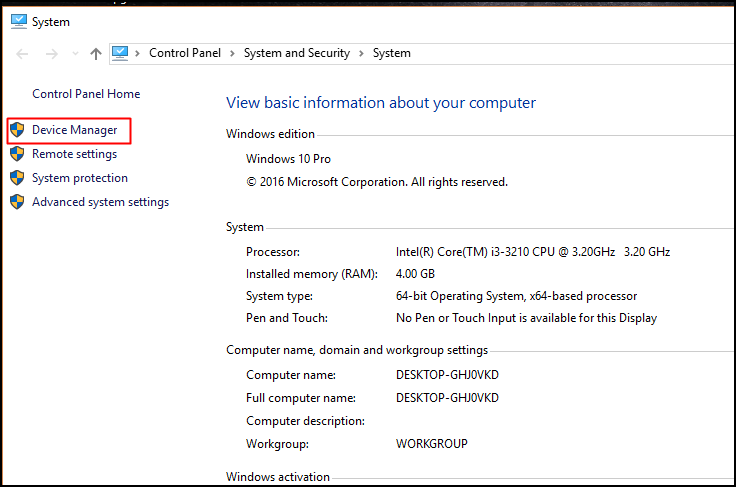This screenshot has height=487, width=736.
Task: Open Remote settings link
Action: [74, 154]
